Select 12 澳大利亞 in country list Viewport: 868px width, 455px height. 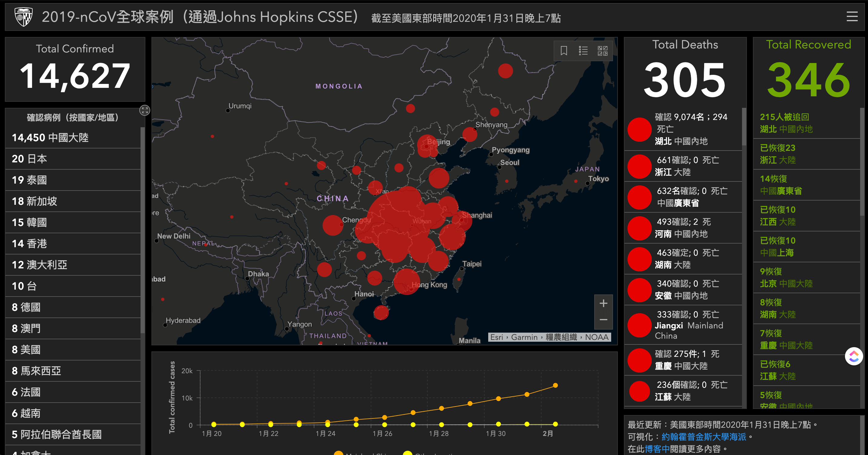(x=73, y=265)
